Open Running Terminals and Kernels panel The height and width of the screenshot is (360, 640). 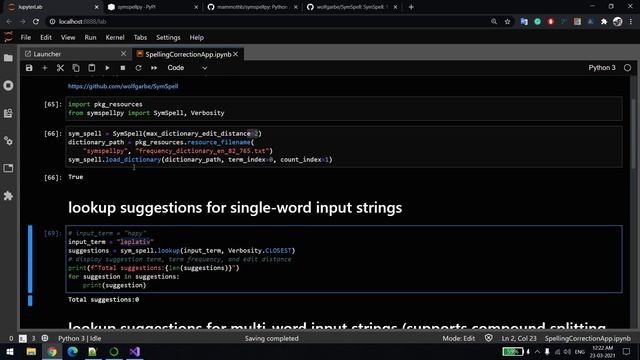(8, 85)
